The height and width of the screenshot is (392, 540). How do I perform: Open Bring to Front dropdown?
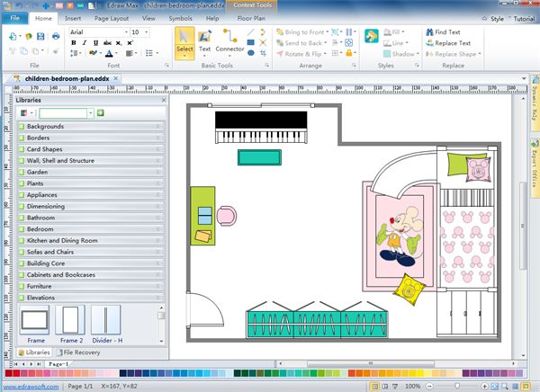pyautogui.click(x=328, y=32)
